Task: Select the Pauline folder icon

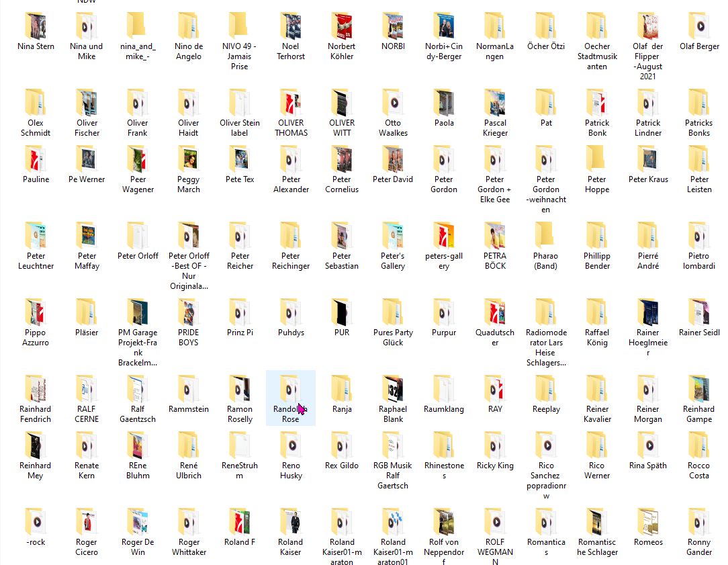Action: [36, 159]
